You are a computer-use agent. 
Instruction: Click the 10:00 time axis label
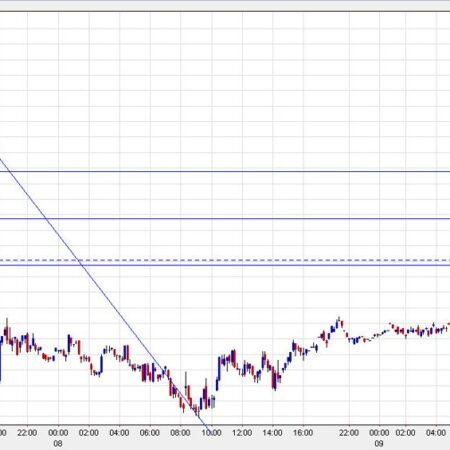[x=211, y=433]
